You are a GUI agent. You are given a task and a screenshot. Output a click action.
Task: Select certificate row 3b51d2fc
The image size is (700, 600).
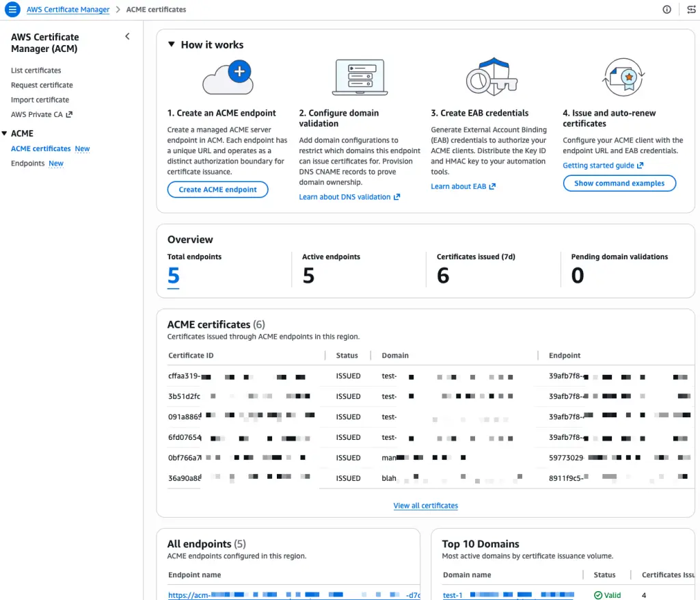click(431, 396)
